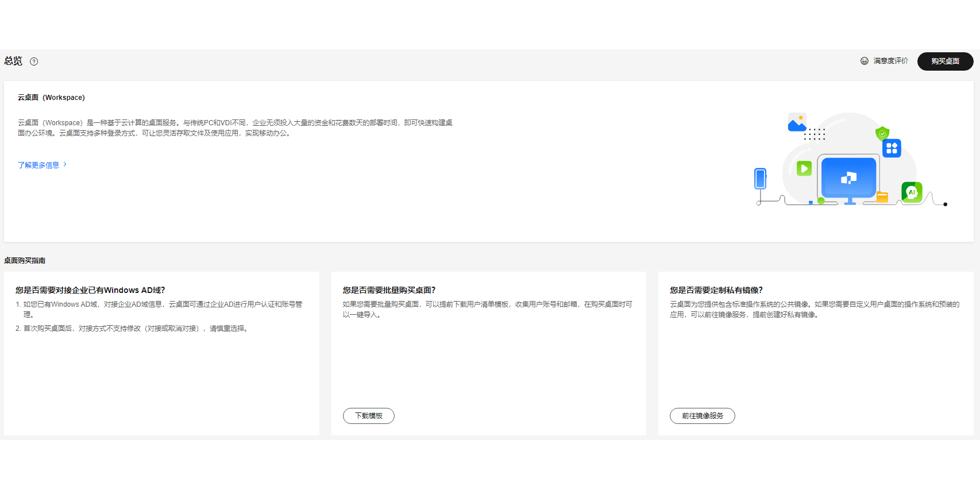This screenshot has width=980, height=490.
Task: Click the blue picture icon in the illustration
Action: [x=797, y=122]
